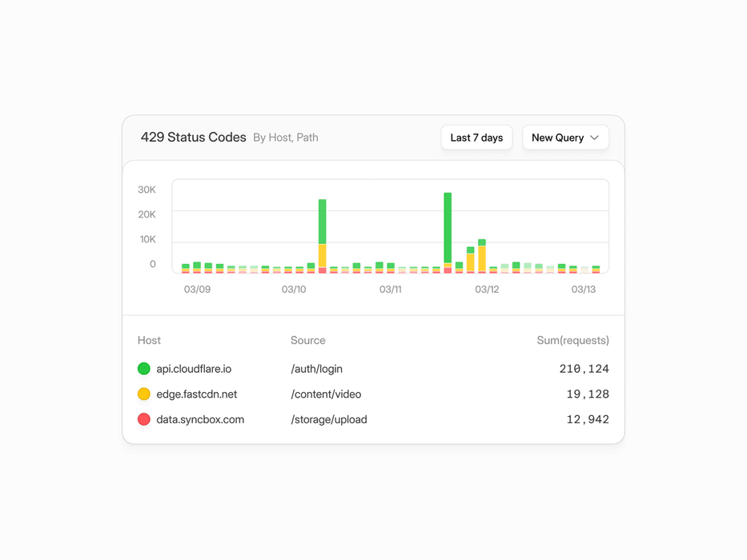Select the edge.fastcdn.net host row
Viewport: 747px width, 560px height.
pyautogui.click(x=373, y=394)
